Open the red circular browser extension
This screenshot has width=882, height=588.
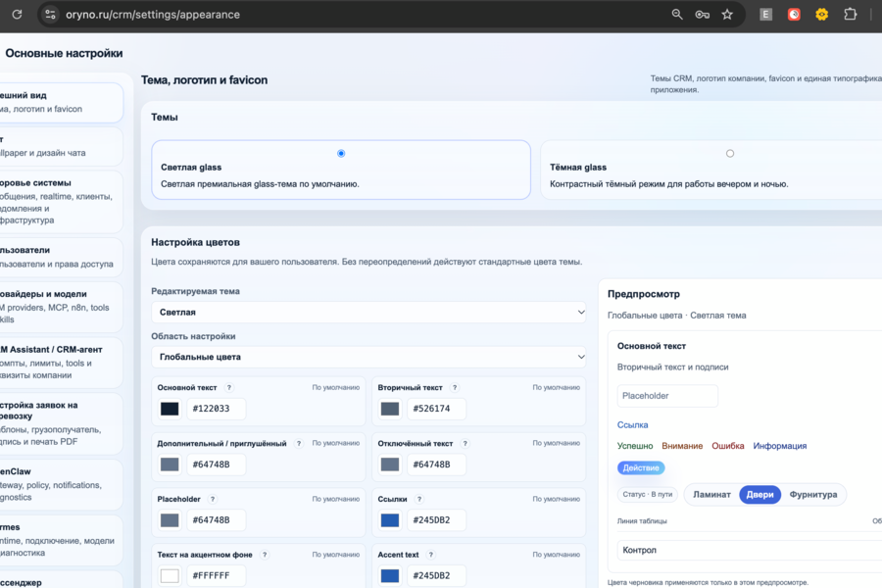tap(794, 14)
